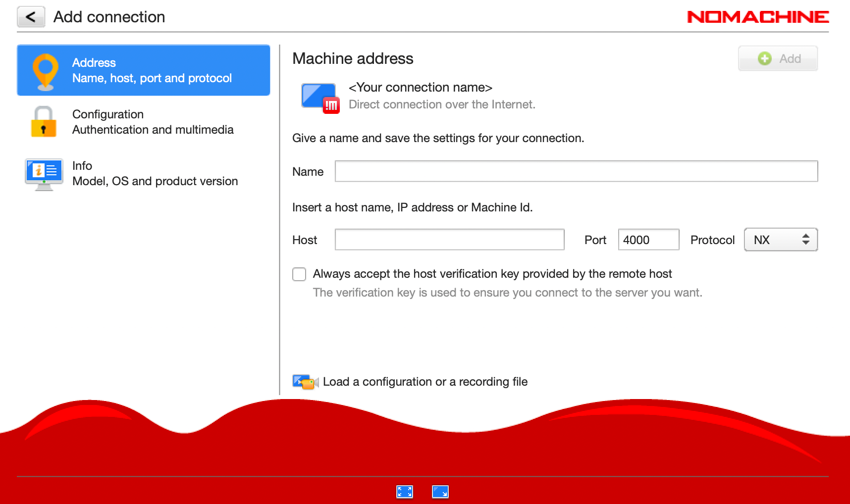Click the Protocol dropdown up-down arrows
The width and height of the screenshot is (850, 504).
[806, 240]
